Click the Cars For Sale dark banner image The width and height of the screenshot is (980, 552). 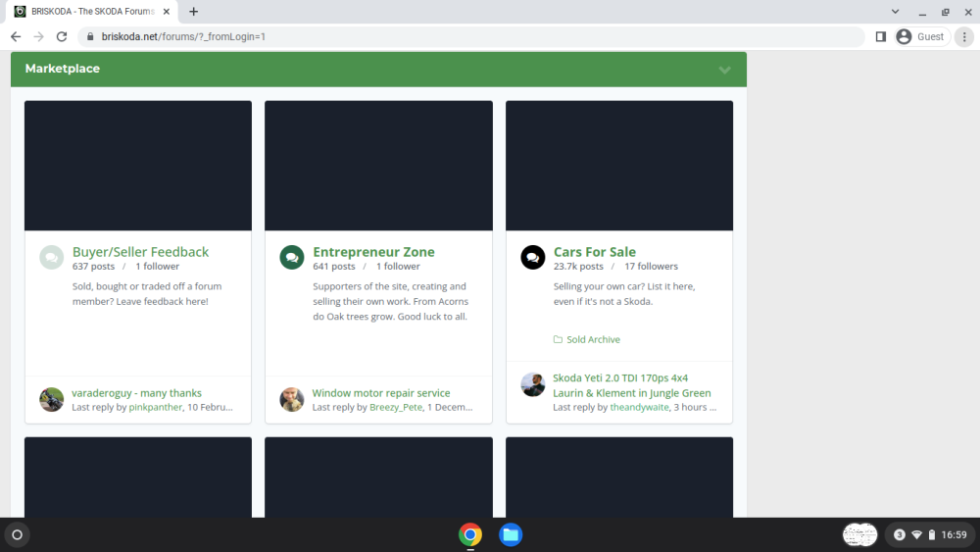click(x=619, y=166)
